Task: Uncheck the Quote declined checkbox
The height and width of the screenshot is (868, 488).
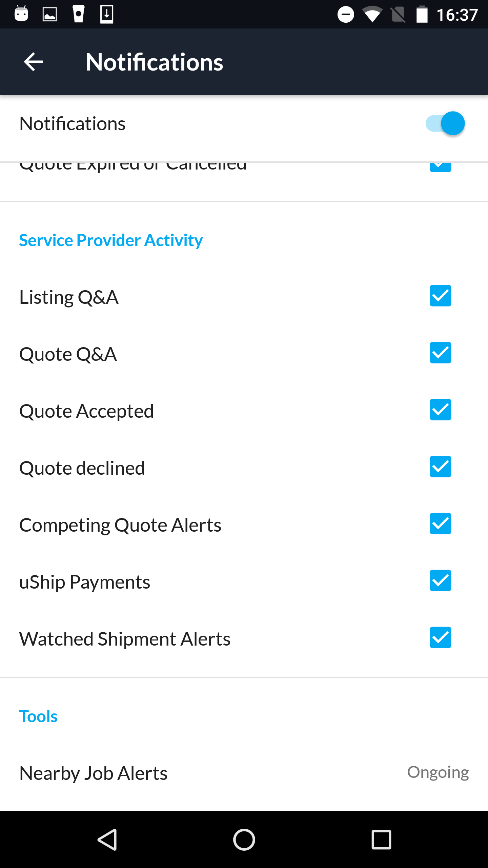Action: point(440,467)
